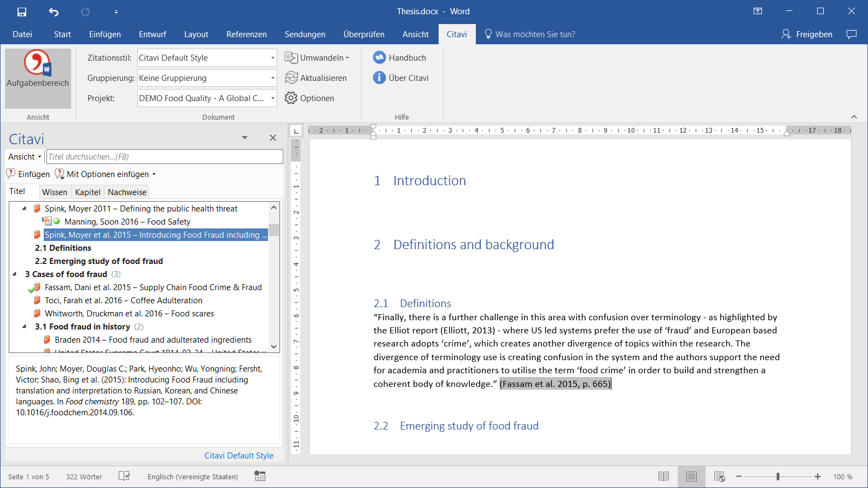Open the Handbuch help icon
The width and height of the screenshot is (868, 488).
click(x=380, y=57)
